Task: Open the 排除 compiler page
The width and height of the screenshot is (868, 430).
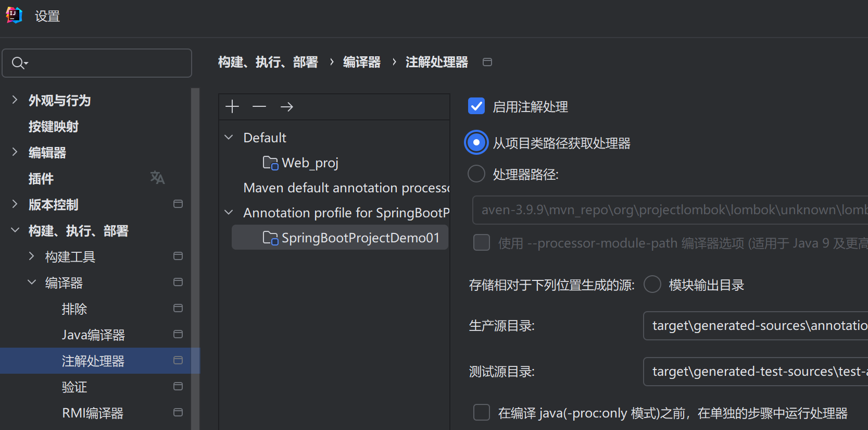Action: [74, 309]
